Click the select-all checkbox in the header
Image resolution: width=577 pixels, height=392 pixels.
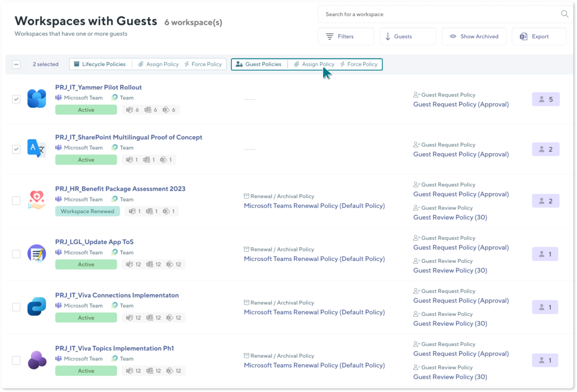coord(16,64)
